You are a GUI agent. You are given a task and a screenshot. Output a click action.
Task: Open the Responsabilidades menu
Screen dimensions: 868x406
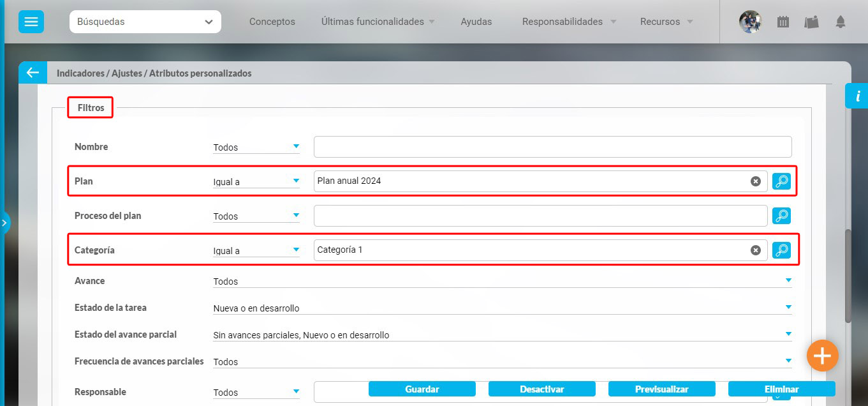[569, 22]
